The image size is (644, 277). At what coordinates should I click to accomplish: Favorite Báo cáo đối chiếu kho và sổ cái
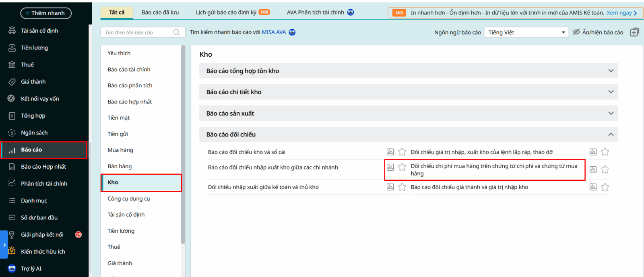point(402,152)
